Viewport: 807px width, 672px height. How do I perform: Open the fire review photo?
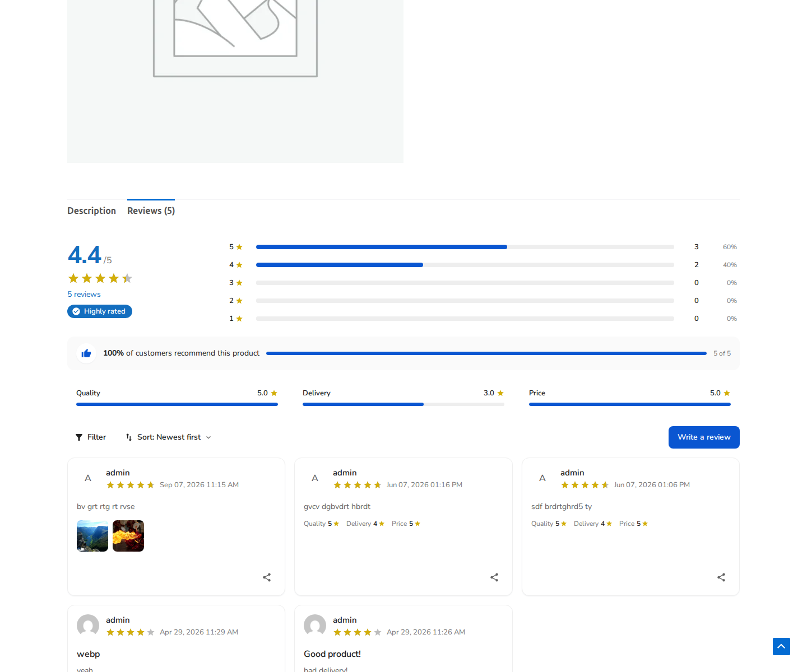click(128, 536)
